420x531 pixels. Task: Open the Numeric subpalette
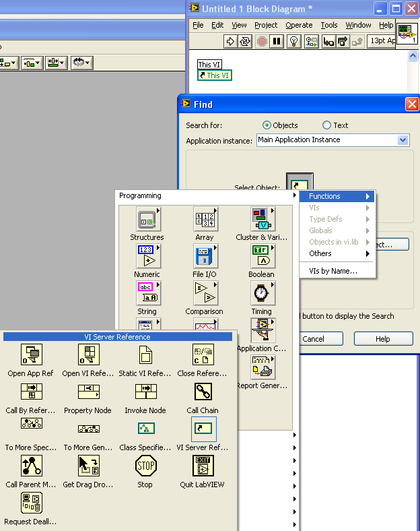[149, 256]
